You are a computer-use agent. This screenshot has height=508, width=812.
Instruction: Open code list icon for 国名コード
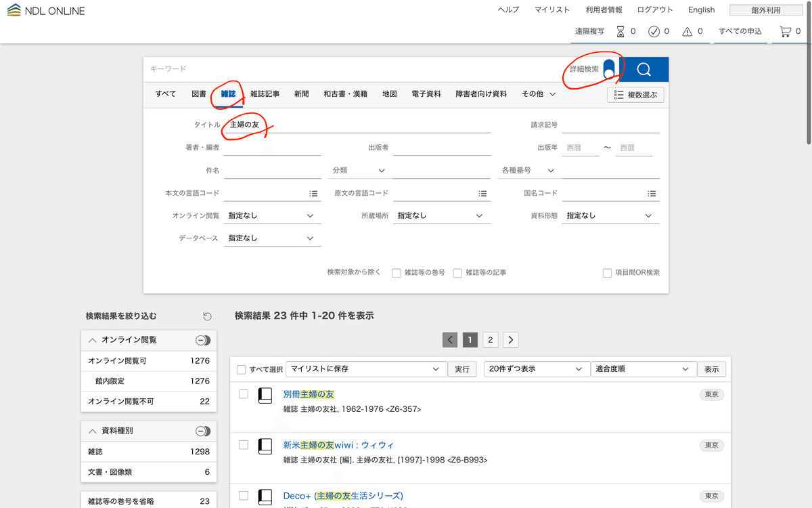click(x=652, y=193)
